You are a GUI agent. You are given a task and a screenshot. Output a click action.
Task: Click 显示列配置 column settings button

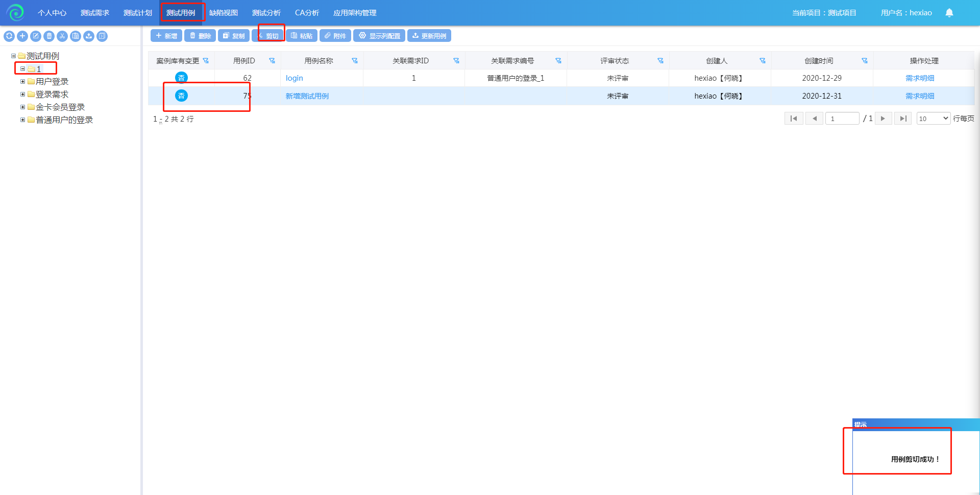(379, 36)
